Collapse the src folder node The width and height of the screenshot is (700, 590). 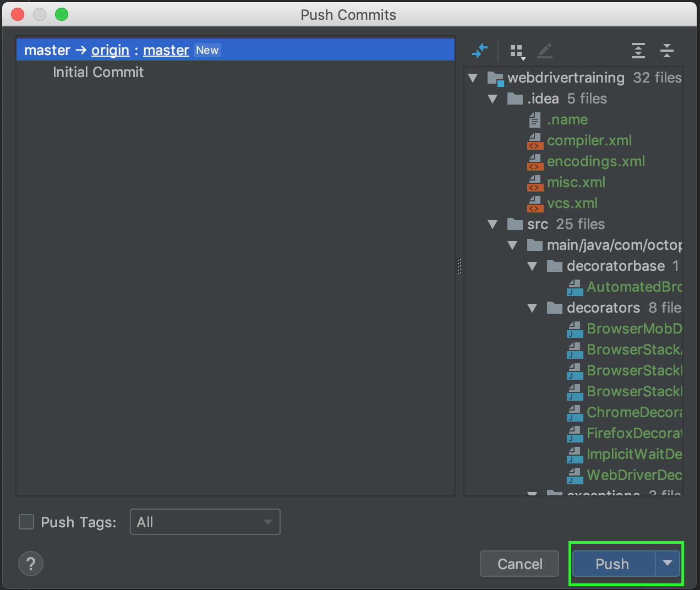pos(493,225)
